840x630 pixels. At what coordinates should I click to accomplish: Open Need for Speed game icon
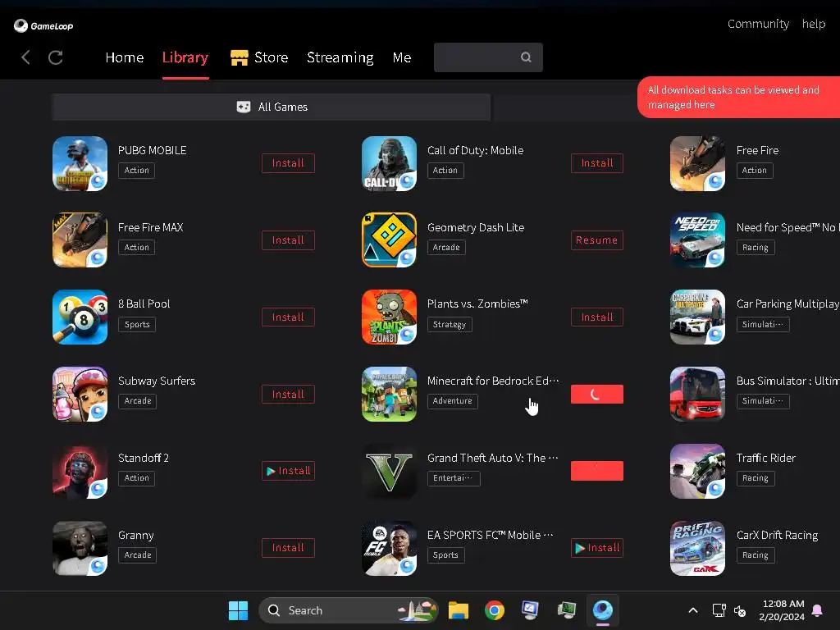(x=697, y=240)
